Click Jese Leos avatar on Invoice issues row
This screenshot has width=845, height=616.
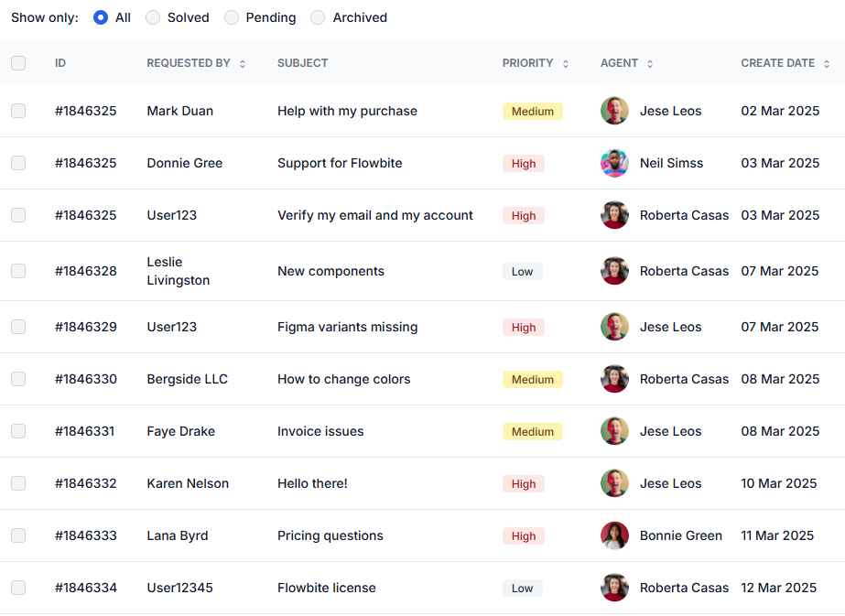click(614, 431)
